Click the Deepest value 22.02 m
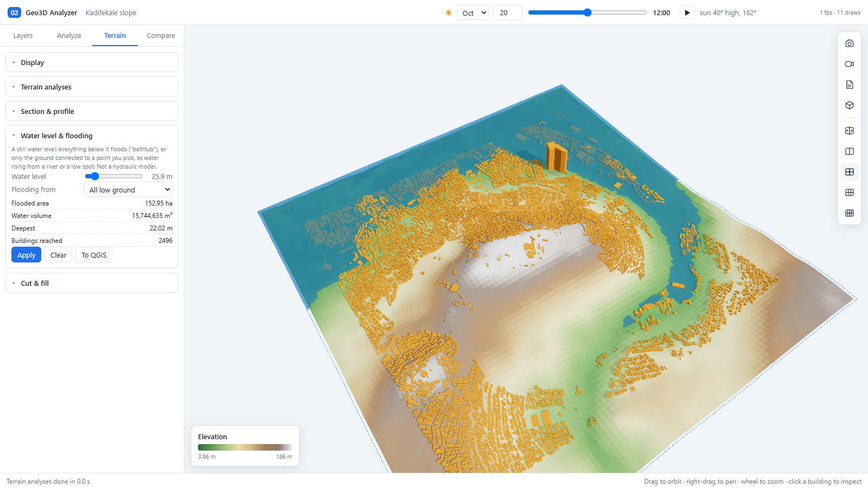The height and width of the screenshot is (488, 868). 161,228
